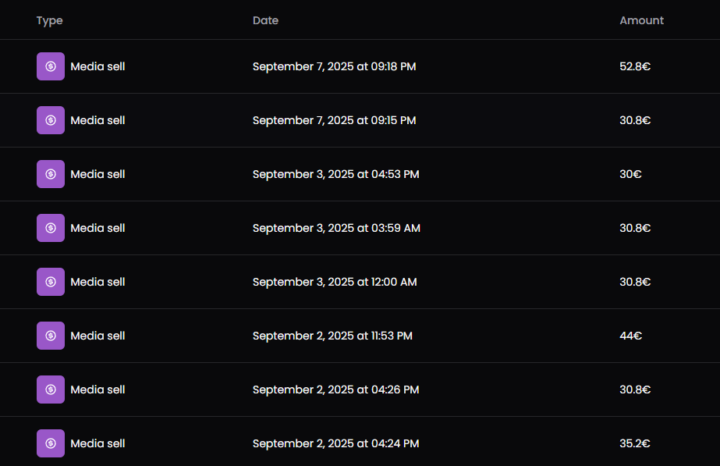Open the September 7 at 09:18 PM entry

point(360,67)
